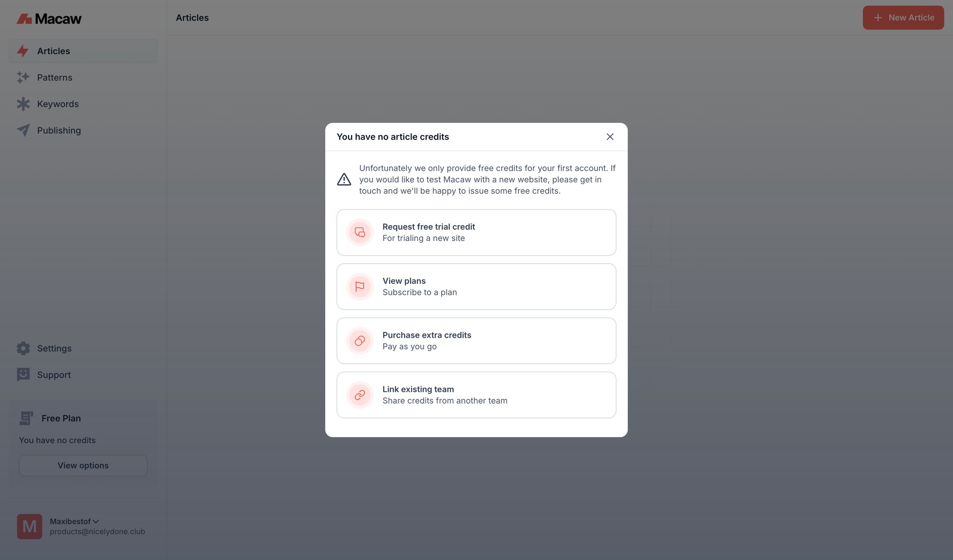Open Settings from the sidebar

[83, 348]
